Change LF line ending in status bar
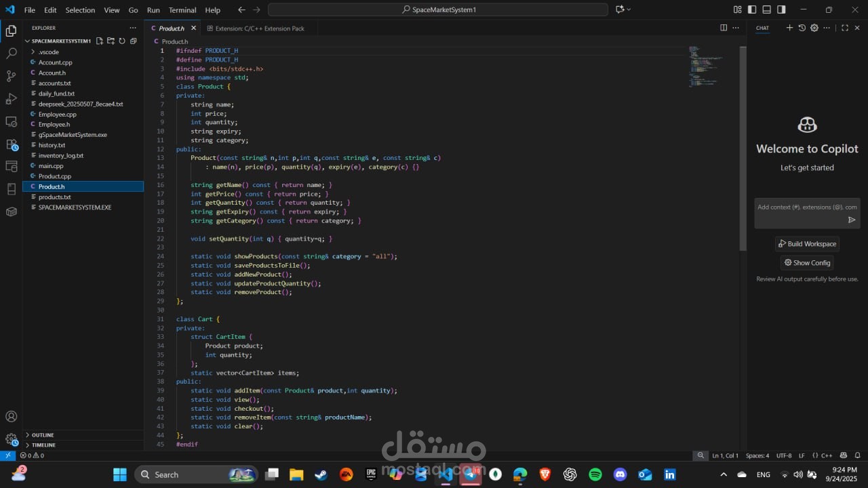The image size is (868, 488). click(x=802, y=455)
